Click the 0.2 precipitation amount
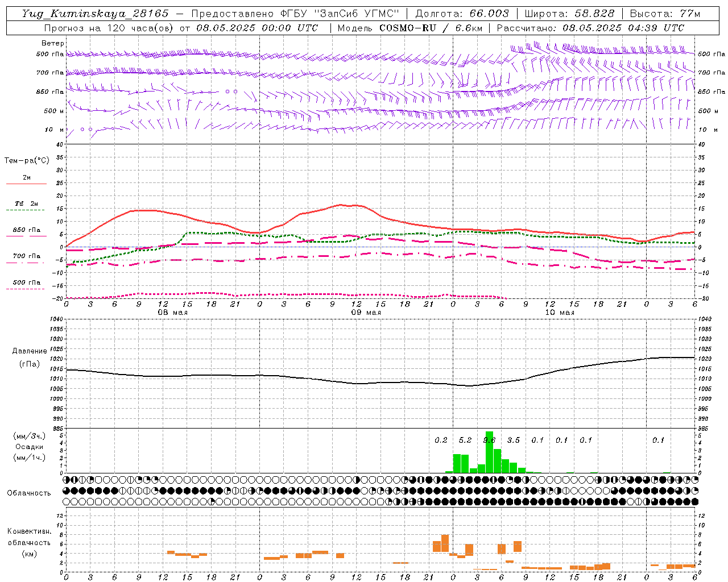The image size is (728, 582). (x=441, y=440)
